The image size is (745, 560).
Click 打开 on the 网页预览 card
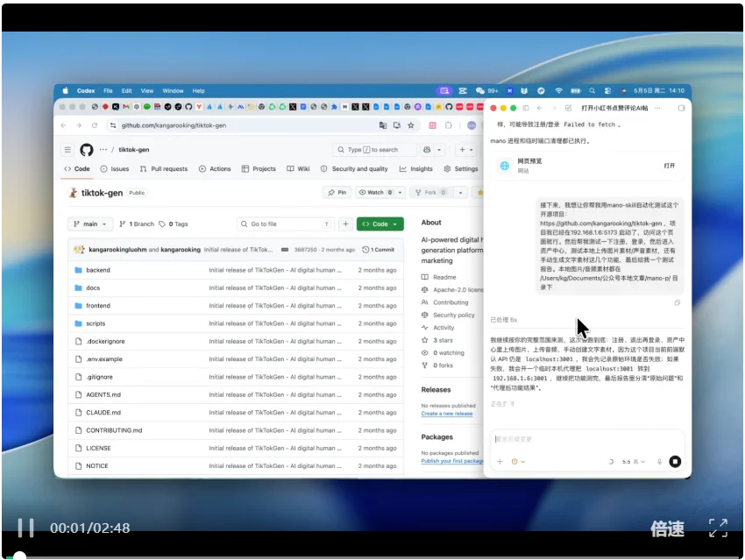click(x=669, y=166)
